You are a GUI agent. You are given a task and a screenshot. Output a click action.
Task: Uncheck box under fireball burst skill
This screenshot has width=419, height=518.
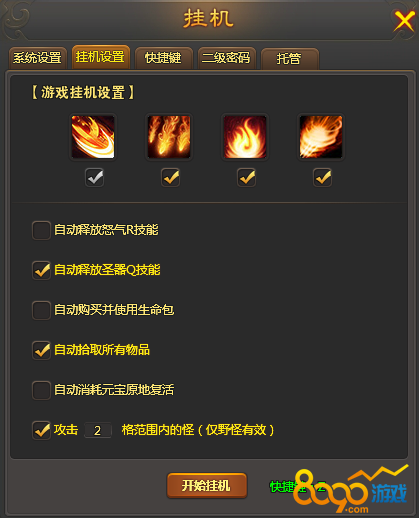coord(323,178)
